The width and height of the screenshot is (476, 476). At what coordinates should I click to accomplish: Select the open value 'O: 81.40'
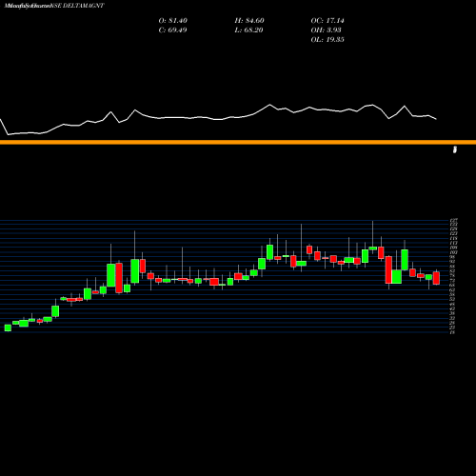point(173,21)
